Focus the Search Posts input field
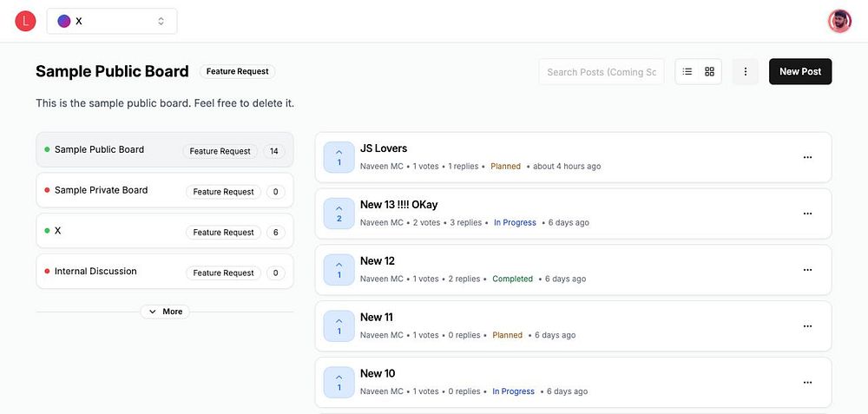This screenshot has width=868, height=414. (602, 72)
